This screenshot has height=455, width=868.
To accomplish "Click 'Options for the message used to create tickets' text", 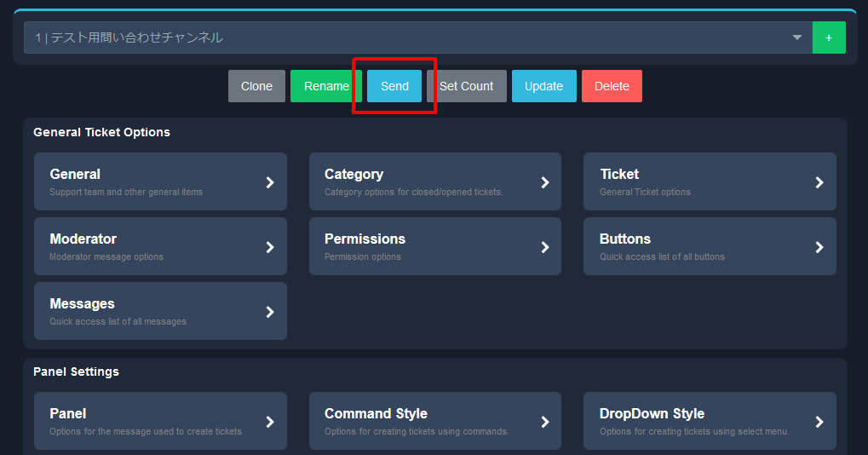I will (146, 431).
